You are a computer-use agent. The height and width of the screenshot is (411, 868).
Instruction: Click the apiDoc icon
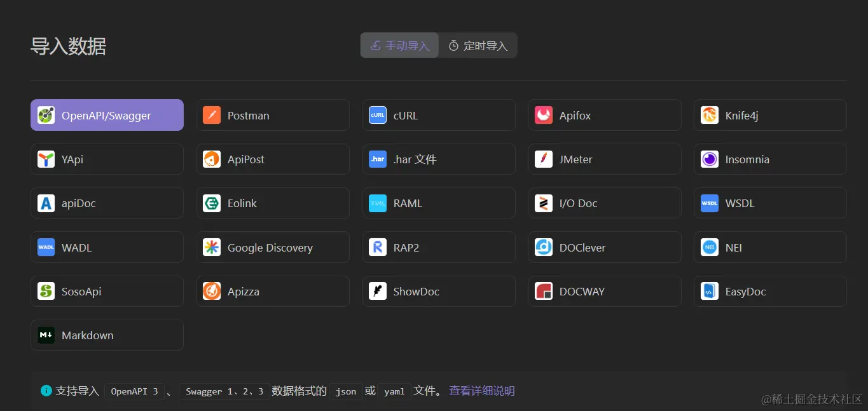(46, 203)
